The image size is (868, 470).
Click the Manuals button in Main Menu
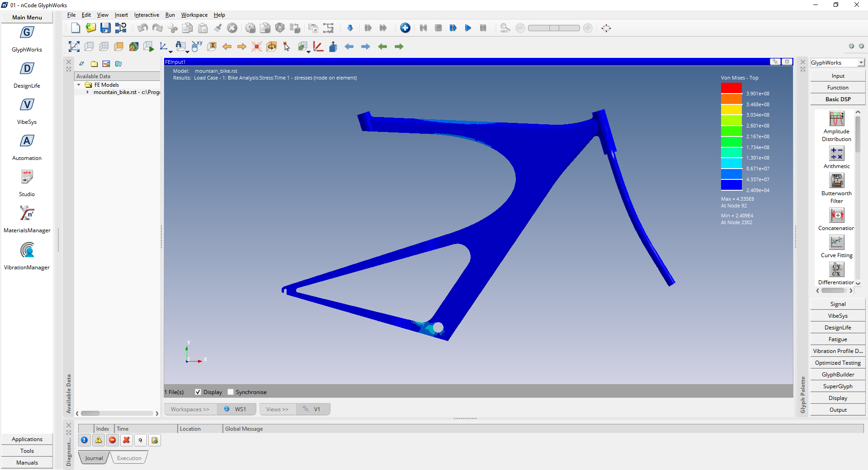point(27,462)
